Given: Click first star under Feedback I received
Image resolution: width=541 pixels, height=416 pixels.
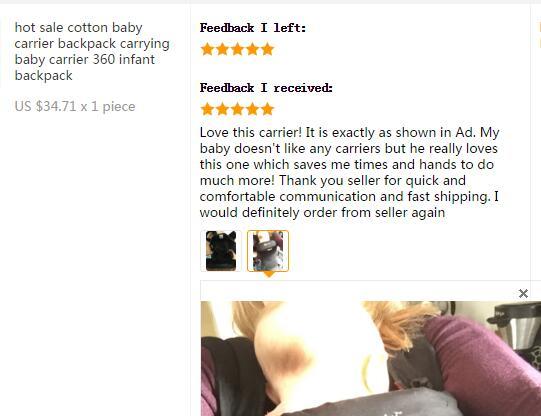Looking at the screenshot, I should (207, 109).
